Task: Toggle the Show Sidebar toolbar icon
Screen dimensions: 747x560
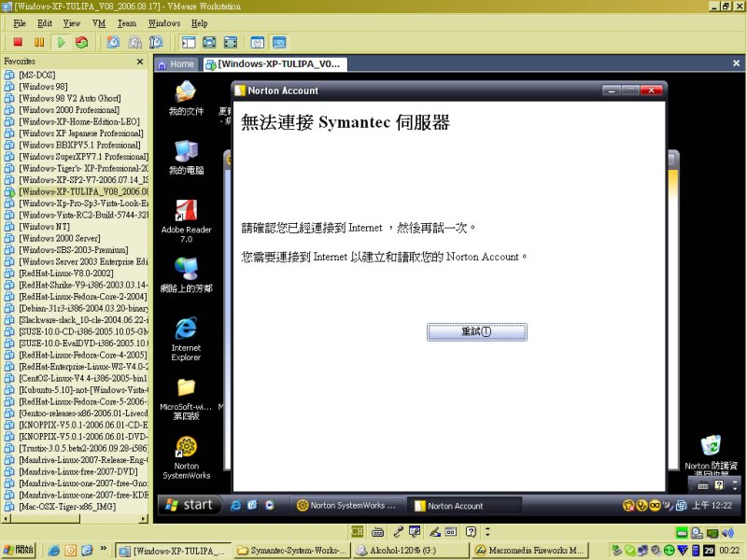Action: coord(189,42)
